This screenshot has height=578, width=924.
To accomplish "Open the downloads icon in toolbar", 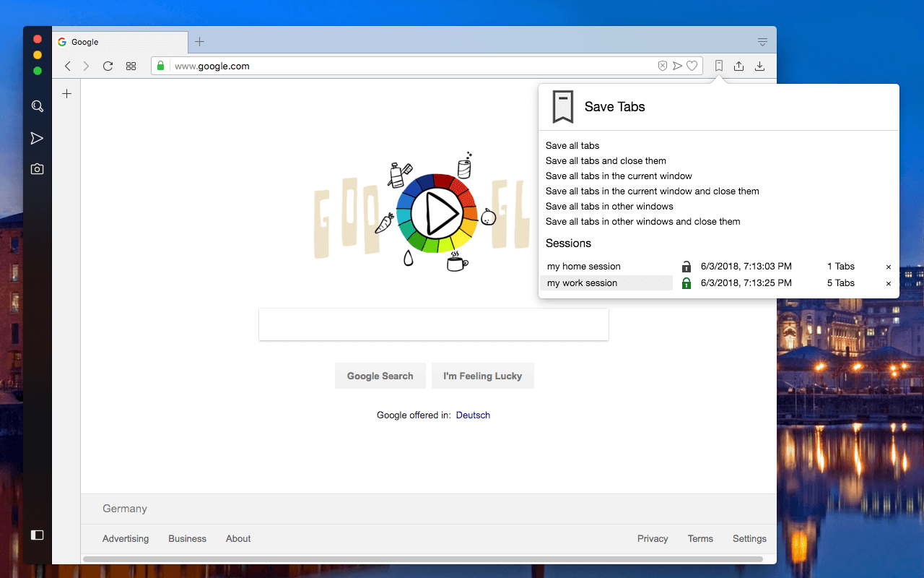I will [759, 66].
